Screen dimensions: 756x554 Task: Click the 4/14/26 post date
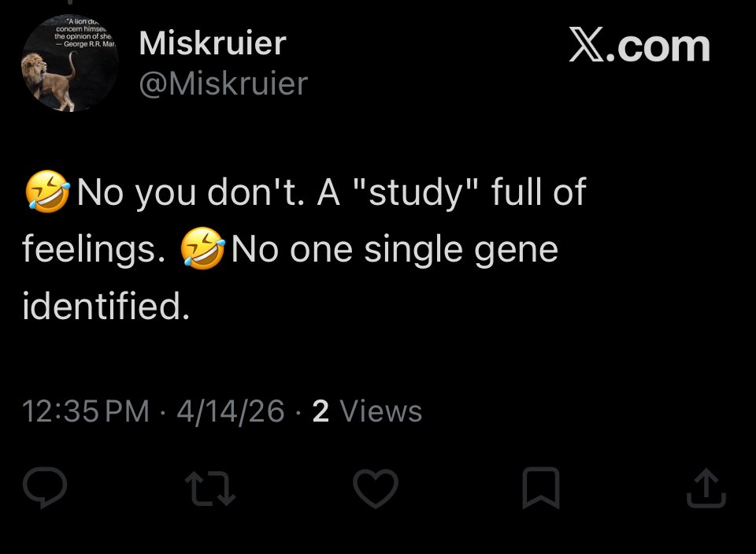pos(231,411)
